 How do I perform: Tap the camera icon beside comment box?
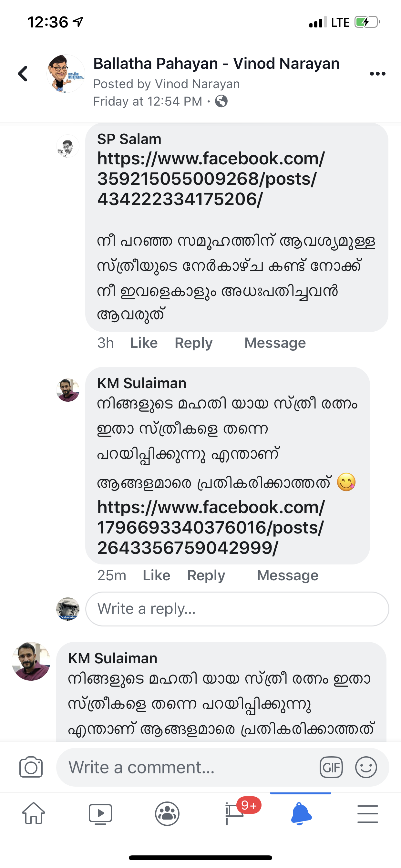point(31,767)
